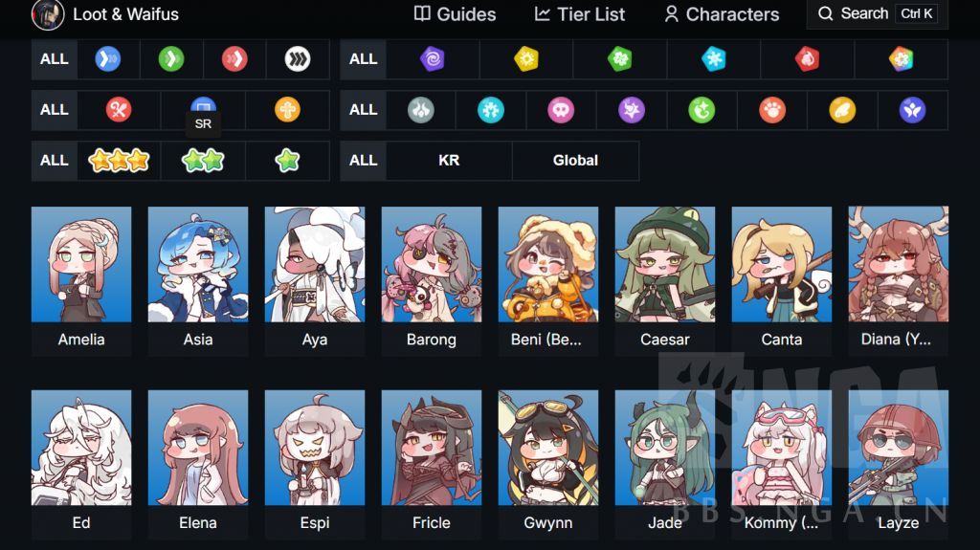Select the orange cross healer class icon
Screen dimensions: 980x550
(x=287, y=110)
